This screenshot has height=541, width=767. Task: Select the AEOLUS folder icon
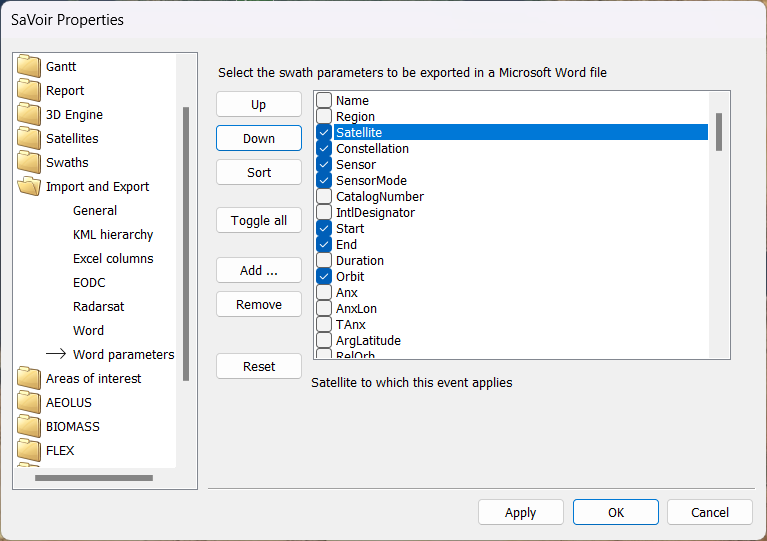click(29, 403)
